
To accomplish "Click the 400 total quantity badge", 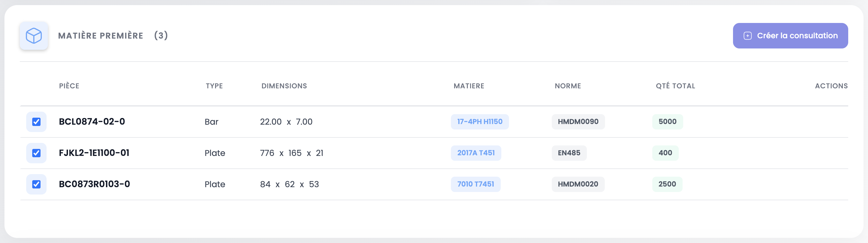I will tap(665, 153).
